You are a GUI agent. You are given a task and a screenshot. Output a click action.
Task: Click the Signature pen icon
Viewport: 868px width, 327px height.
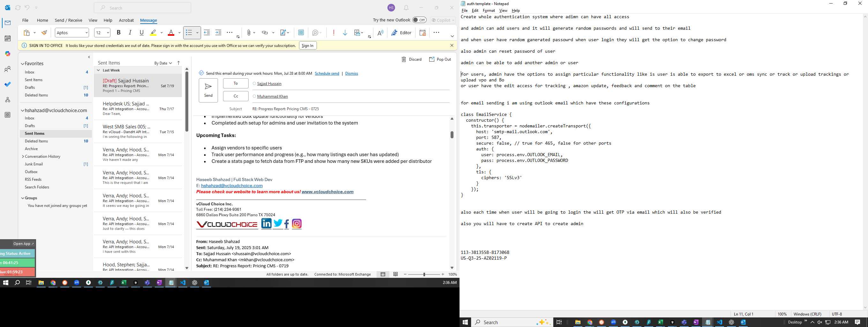(283, 33)
